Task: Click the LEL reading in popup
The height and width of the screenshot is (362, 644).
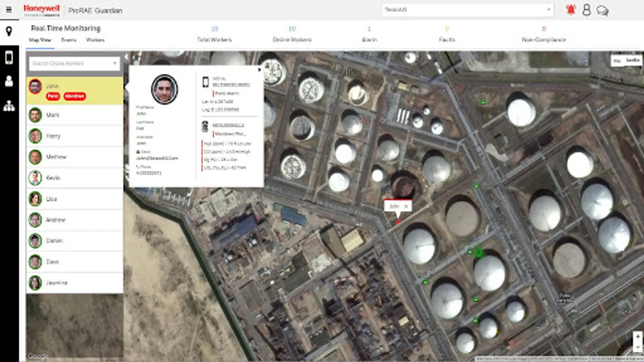Action: click(225, 168)
